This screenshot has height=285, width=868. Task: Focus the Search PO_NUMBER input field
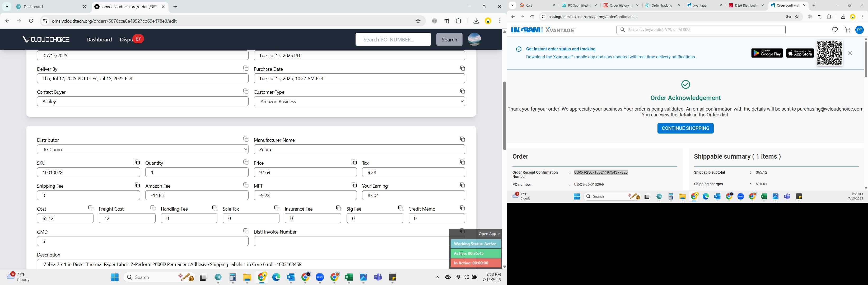tap(393, 39)
